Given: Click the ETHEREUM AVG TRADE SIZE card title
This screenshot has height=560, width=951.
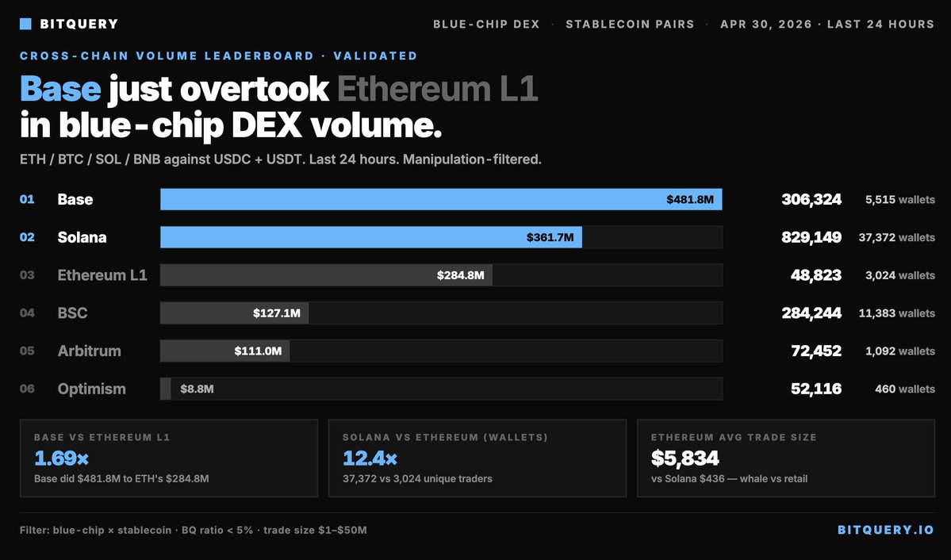Looking at the screenshot, I should 734,437.
